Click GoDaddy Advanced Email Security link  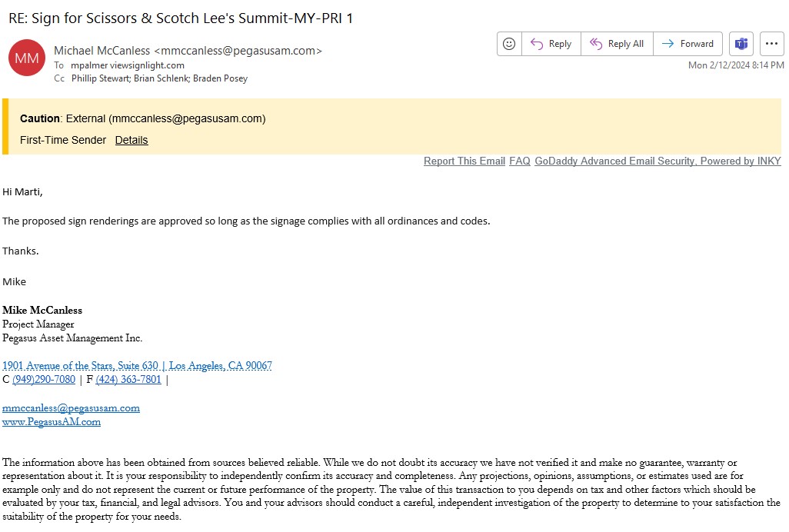click(x=657, y=161)
